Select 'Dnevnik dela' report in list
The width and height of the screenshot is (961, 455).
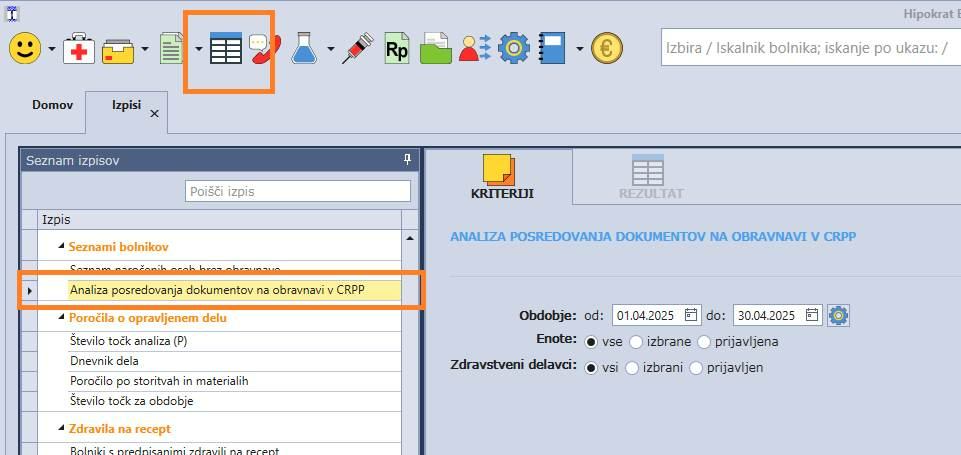105,361
